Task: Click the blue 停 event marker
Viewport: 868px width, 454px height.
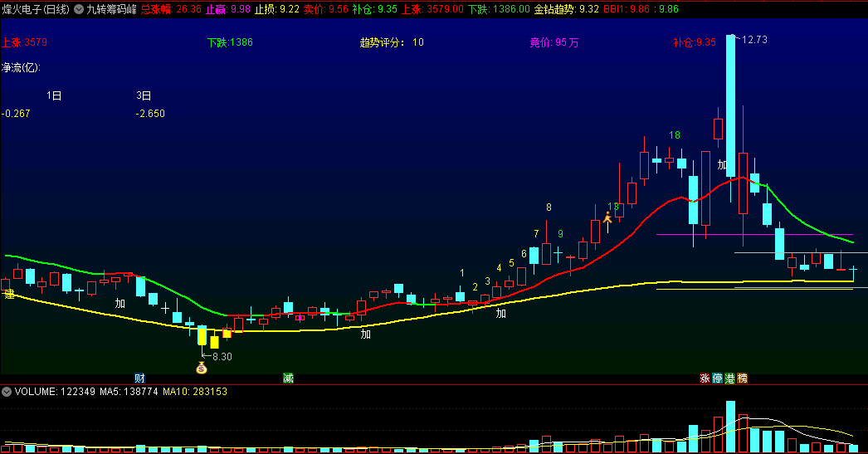Action: [x=718, y=378]
